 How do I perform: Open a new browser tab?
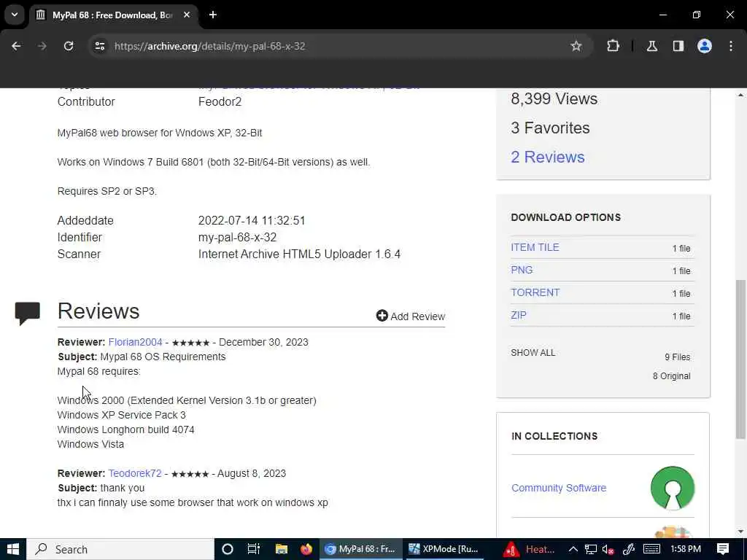[213, 15]
